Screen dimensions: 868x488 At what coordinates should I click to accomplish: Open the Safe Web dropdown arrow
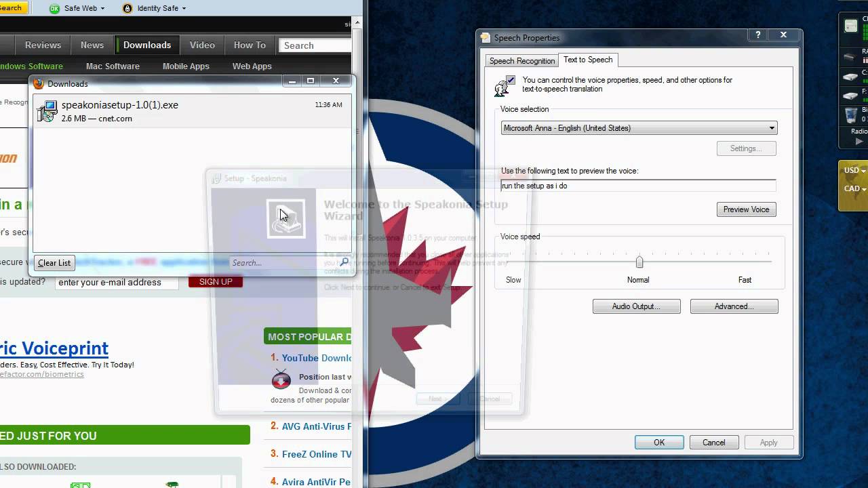pos(102,9)
